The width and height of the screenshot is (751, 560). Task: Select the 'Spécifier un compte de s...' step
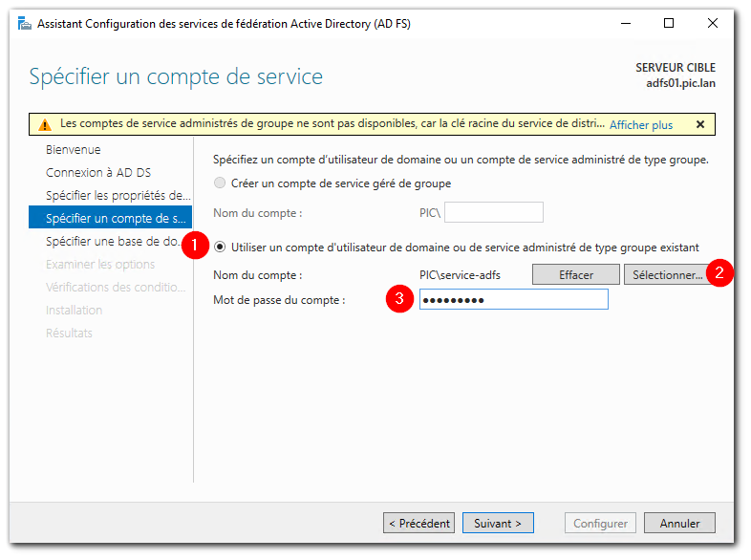(x=110, y=218)
